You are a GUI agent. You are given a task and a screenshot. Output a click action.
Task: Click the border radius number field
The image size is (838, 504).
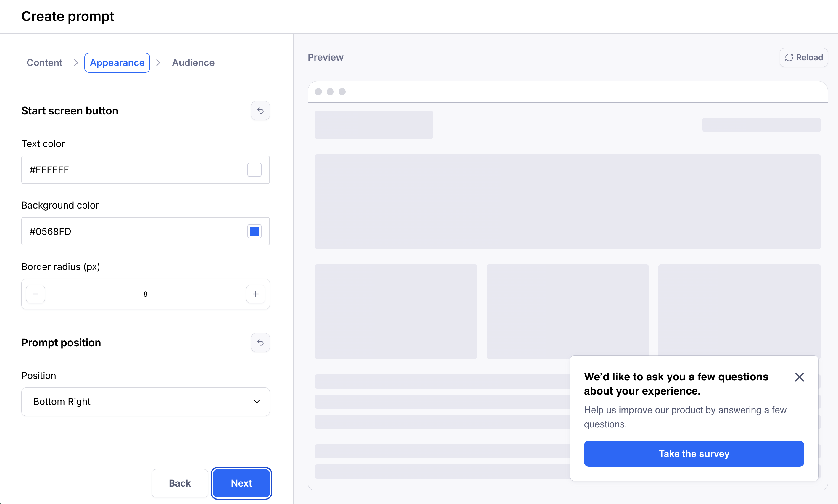coord(145,294)
